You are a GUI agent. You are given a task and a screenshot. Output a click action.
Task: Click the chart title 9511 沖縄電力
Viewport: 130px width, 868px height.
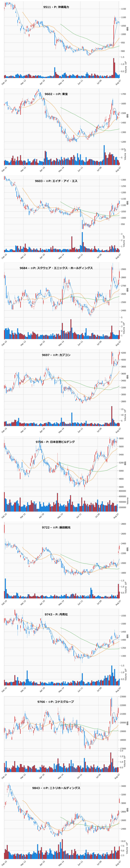click(56, 7)
